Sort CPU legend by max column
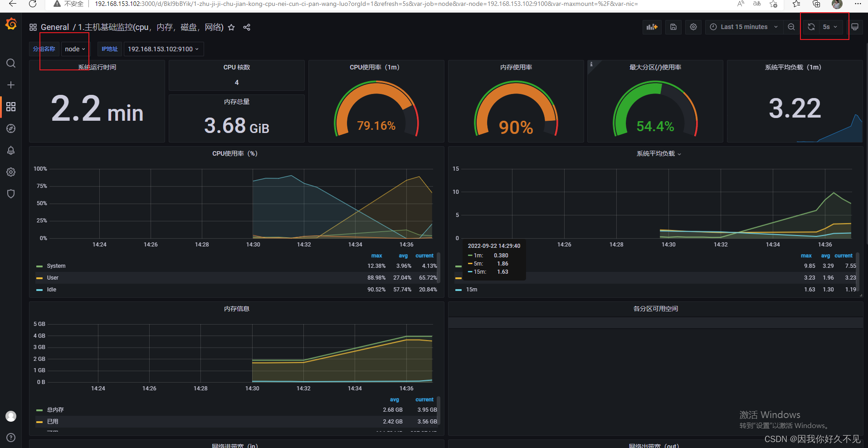The height and width of the screenshot is (448, 868). point(376,256)
